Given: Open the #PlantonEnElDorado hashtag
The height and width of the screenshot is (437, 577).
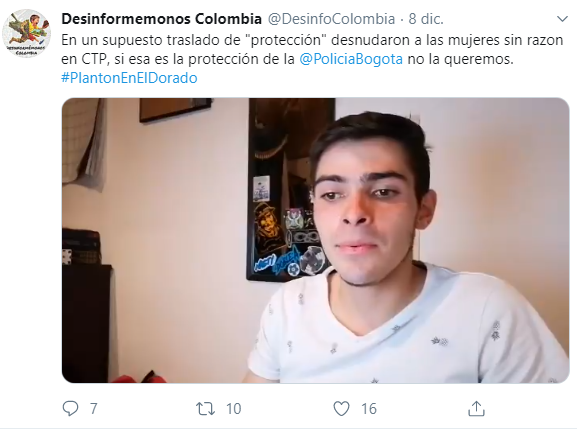Looking at the screenshot, I should coord(129,78).
